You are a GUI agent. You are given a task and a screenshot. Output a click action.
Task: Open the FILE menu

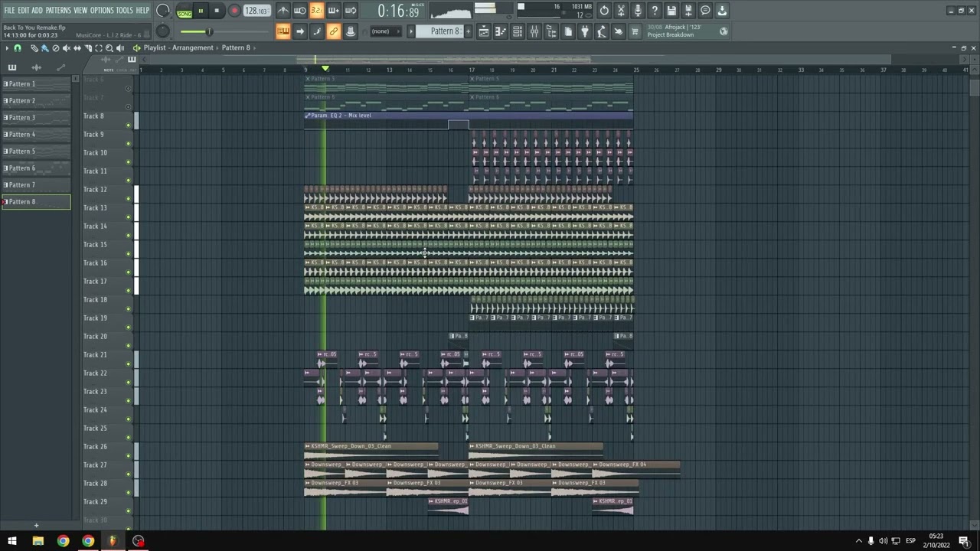pos(9,11)
